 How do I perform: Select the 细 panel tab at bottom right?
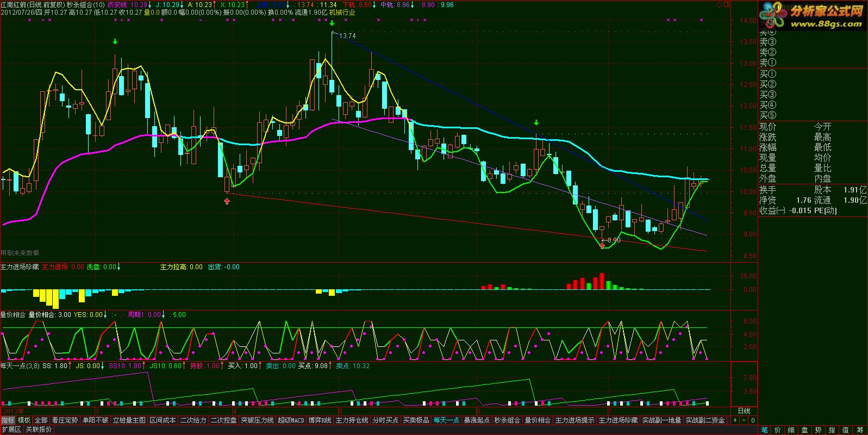click(x=791, y=430)
